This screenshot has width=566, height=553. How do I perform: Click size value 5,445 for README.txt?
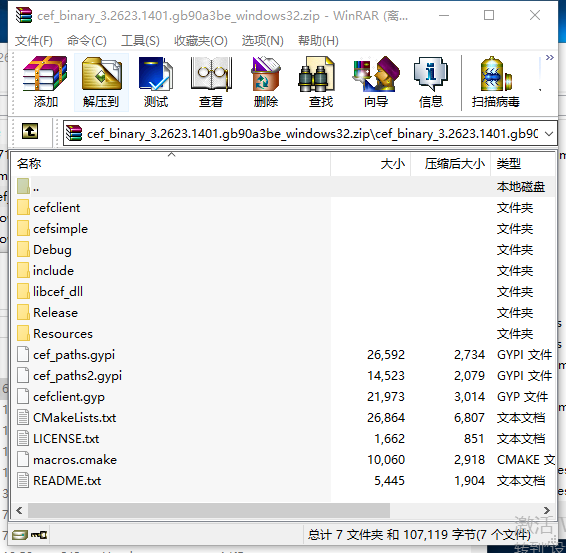tap(389, 480)
